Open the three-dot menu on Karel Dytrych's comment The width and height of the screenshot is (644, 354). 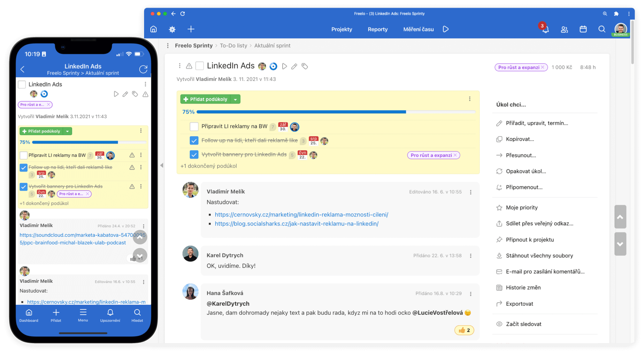point(471,256)
